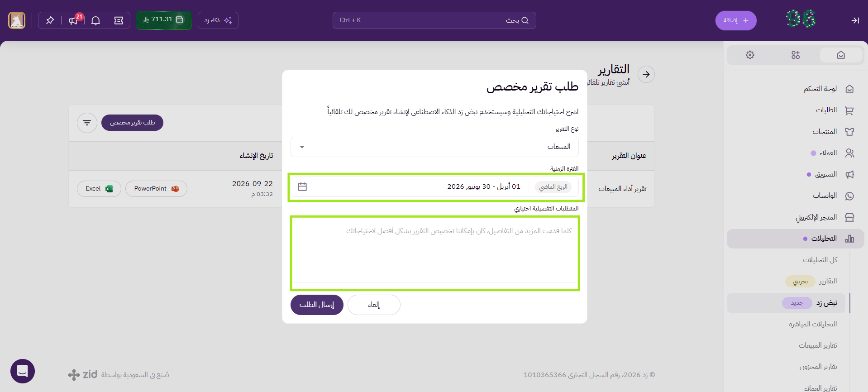This screenshot has height=392, width=868.
Task: Open the filter icon in reports table
Action: pyautogui.click(x=87, y=123)
